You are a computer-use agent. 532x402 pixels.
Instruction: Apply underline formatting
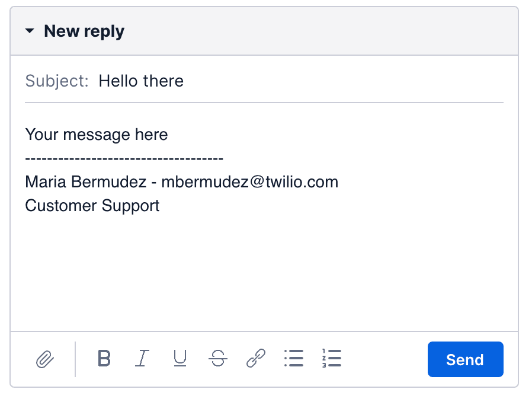pyautogui.click(x=180, y=359)
